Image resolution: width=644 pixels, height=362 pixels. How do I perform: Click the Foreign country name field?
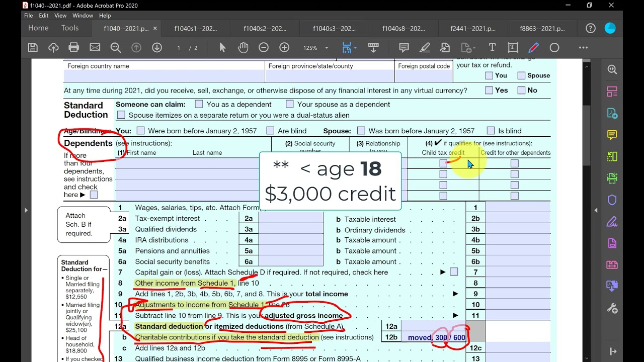164,76
